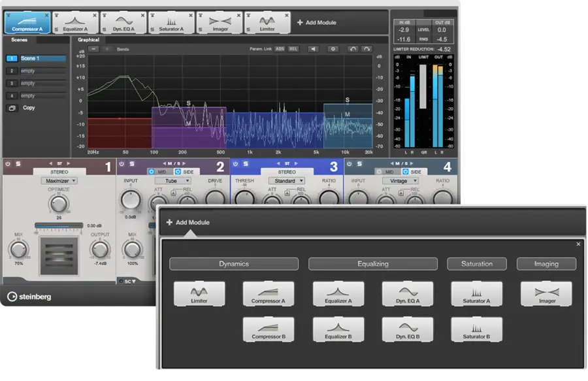Choose Dyn. EQ B from the module picker
The width and height of the screenshot is (588, 381).
tap(407, 329)
